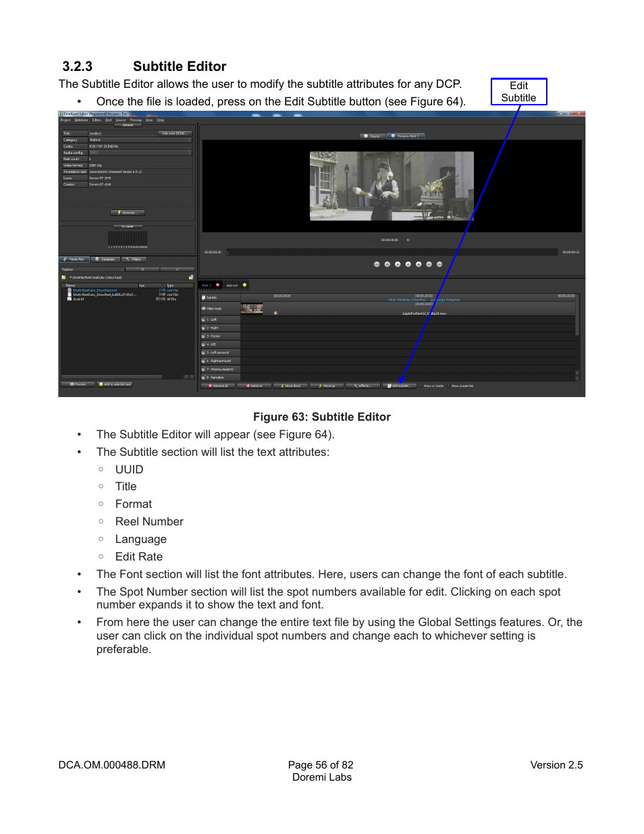Viewport: 644px width, 834px height.
Task: Click the Video track header
Action: point(220,309)
